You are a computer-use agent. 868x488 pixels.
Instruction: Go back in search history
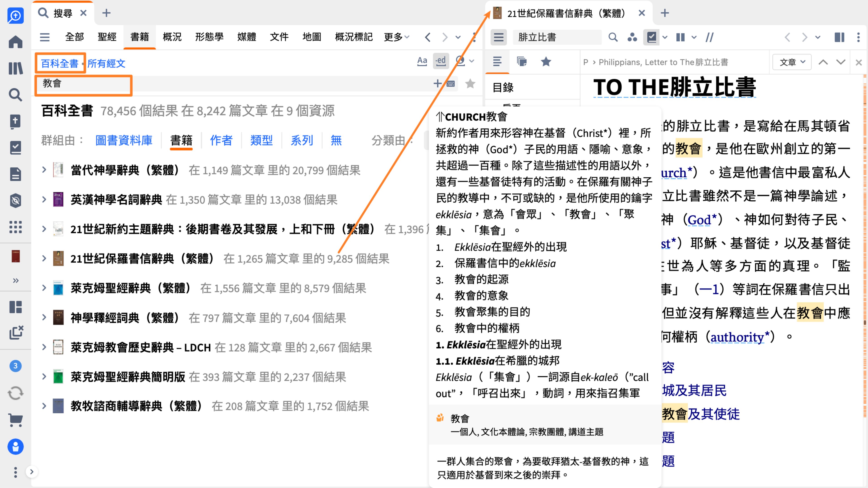[428, 37]
